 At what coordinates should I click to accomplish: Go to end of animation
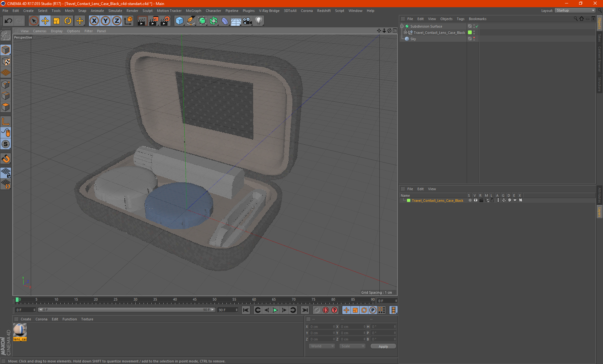(305, 310)
